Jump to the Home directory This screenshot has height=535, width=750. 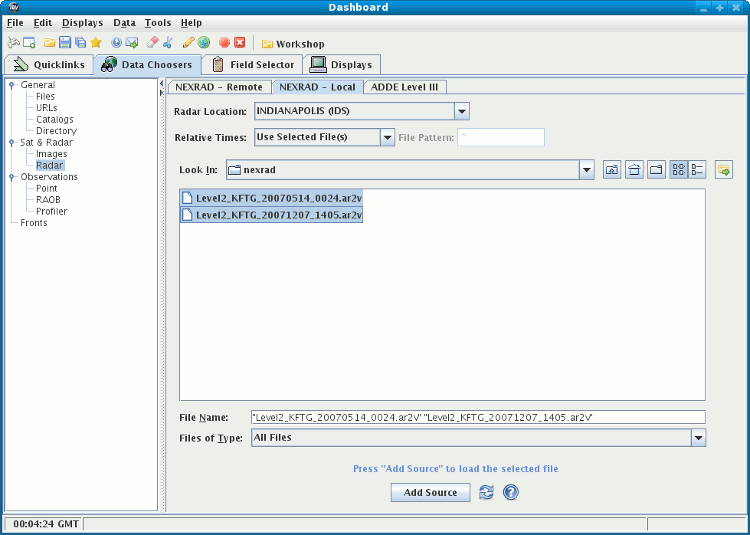[634, 170]
